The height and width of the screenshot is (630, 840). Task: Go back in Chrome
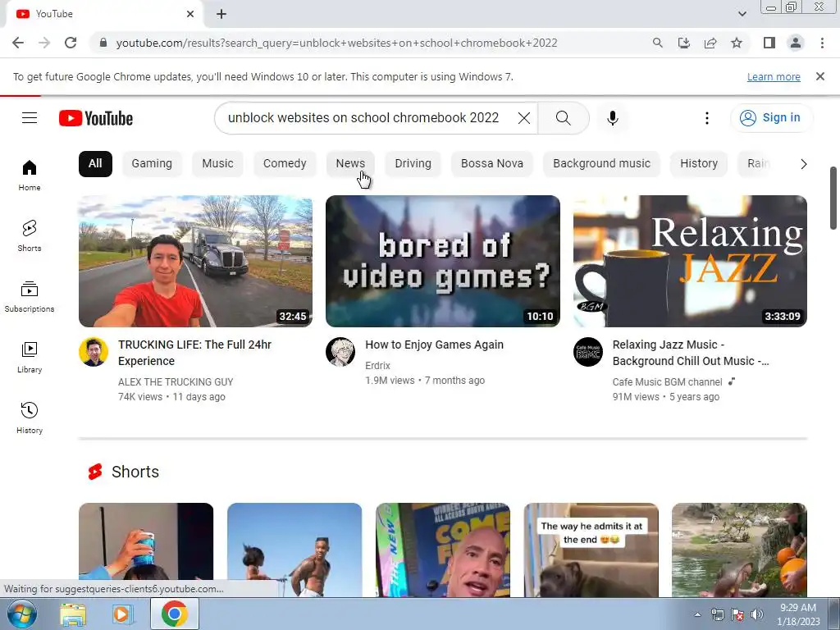(x=18, y=43)
